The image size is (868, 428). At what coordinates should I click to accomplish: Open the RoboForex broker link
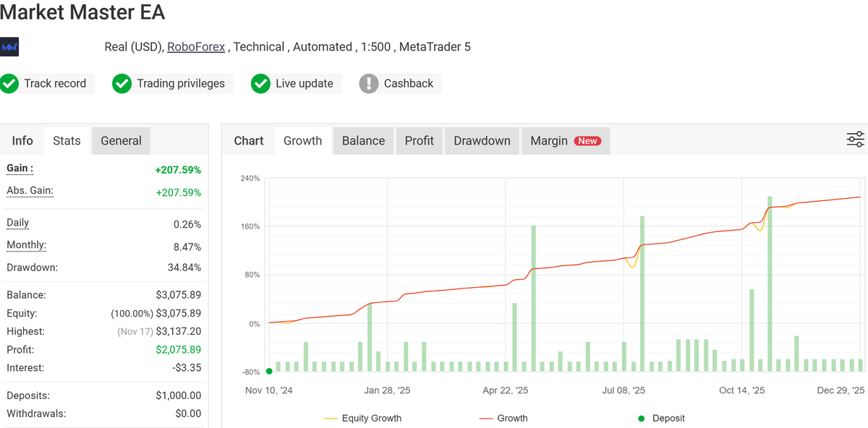[x=196, y=46]
